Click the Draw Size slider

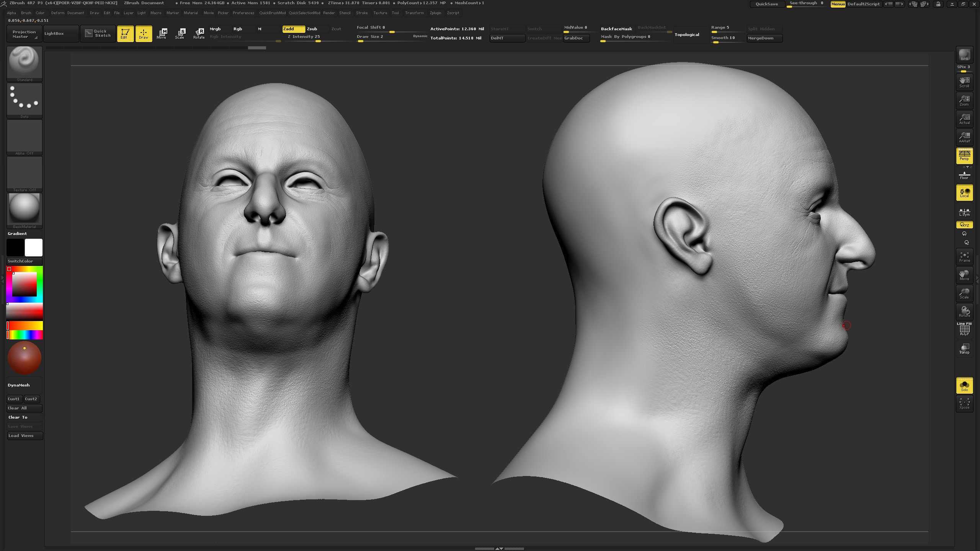[391, 38]
